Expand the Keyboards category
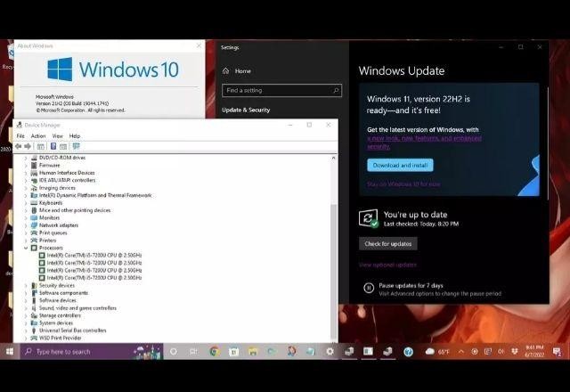 point(26,202)
